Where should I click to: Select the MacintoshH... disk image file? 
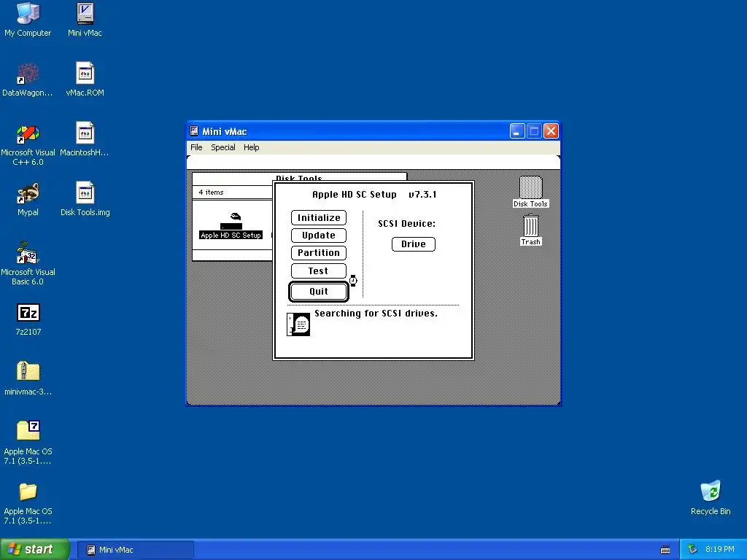(85, 139)
